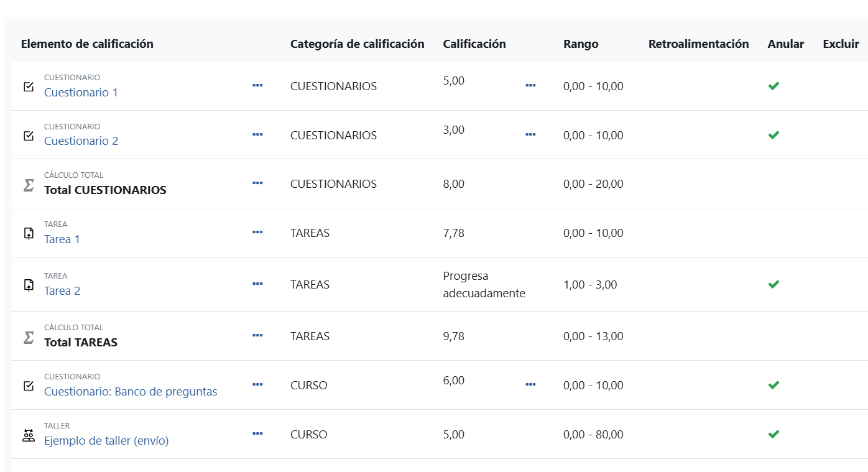Click the 5,00 grade for Ejemplo de taller
Viewport: 868px width, 472px height.
454,435
